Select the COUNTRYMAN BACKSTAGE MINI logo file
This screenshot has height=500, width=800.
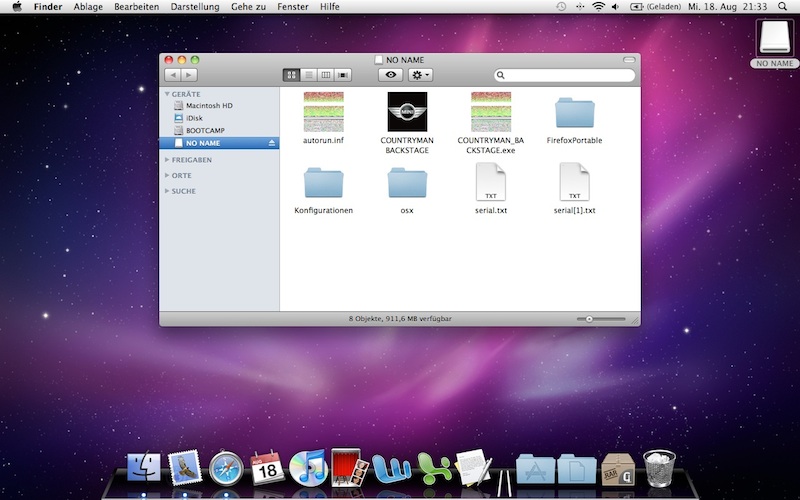pos(407,112)
